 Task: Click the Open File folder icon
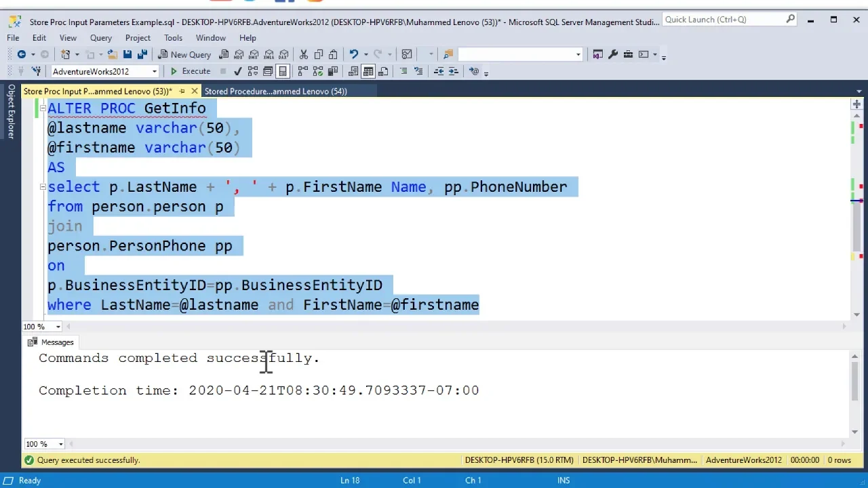pos(112,54)
